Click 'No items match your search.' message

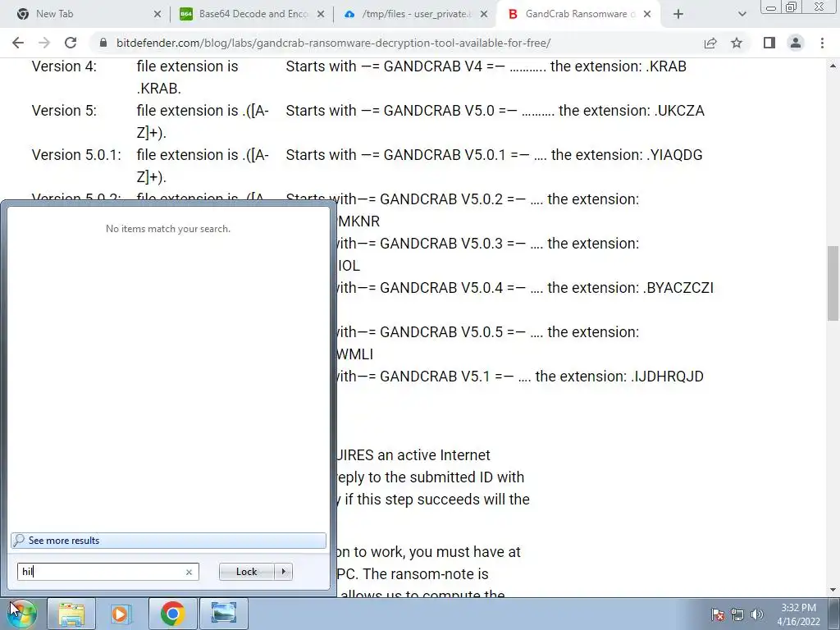(x=168, y=229)
